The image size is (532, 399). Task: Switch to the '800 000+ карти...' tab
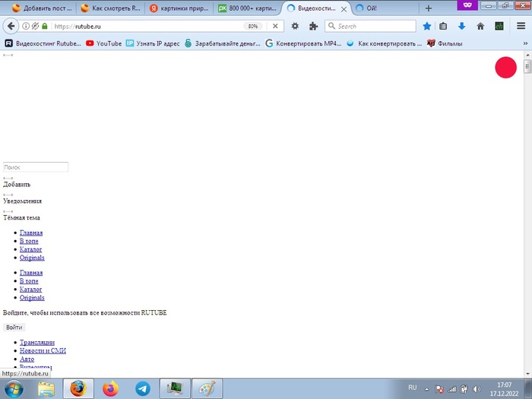coord(247,8)
